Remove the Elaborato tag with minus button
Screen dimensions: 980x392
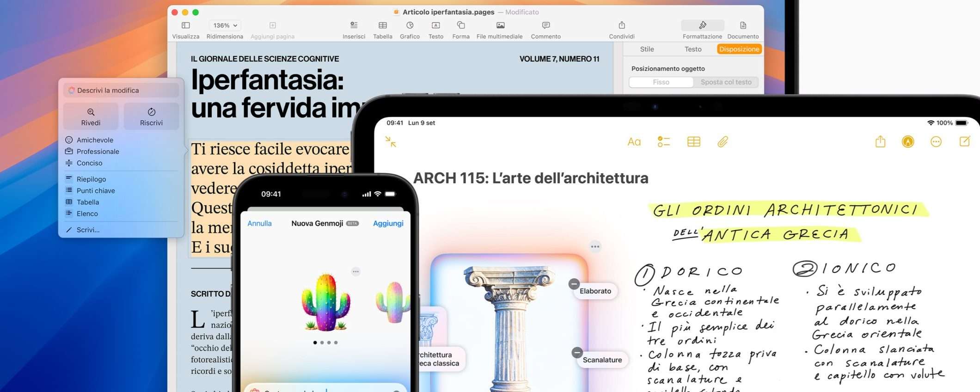pyautogui.click(x=574, y=284)
